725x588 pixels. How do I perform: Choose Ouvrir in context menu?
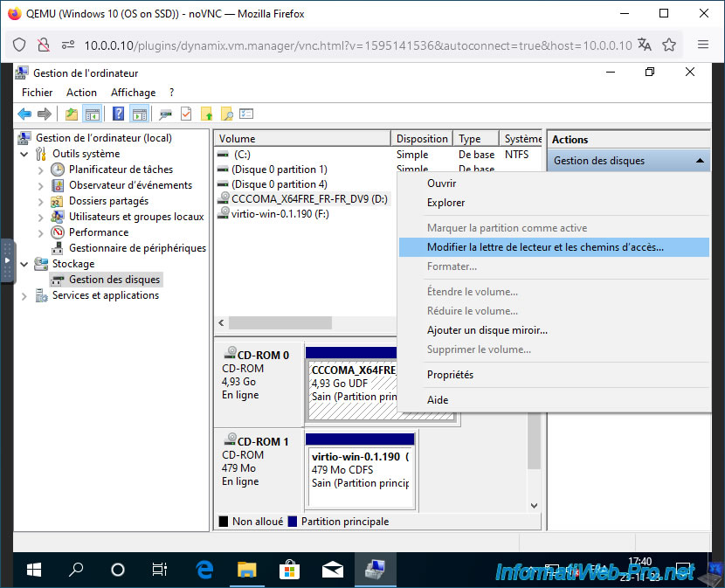pos(554,183)
